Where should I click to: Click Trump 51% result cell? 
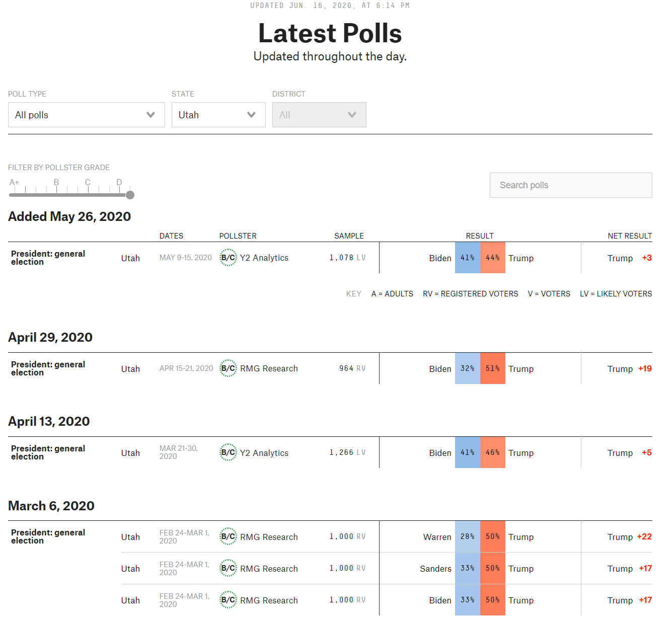(x=493, y=368)
